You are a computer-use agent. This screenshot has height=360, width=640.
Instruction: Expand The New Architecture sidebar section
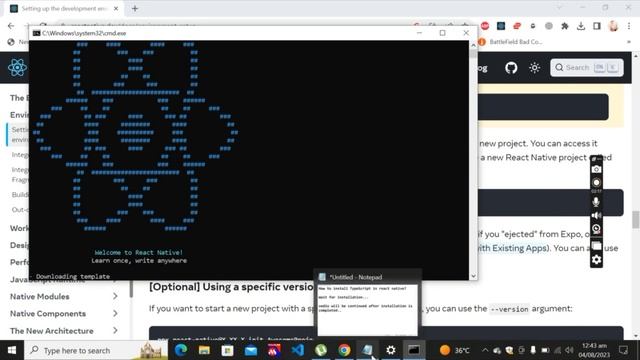pos(115,331)
